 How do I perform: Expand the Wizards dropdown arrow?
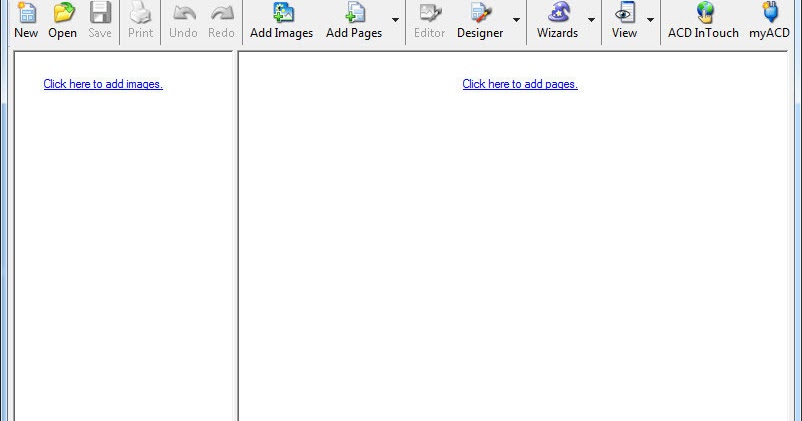[591, 20]
